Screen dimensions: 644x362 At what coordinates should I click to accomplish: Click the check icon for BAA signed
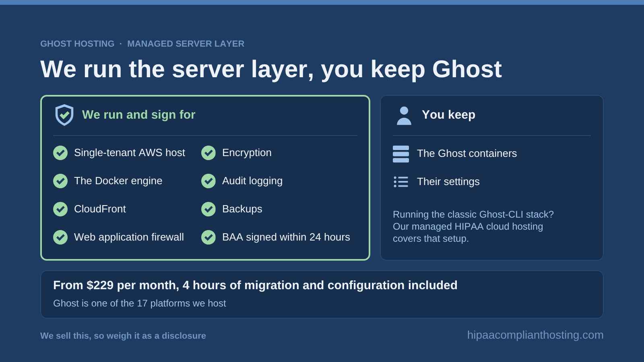[x=208, y=237]
